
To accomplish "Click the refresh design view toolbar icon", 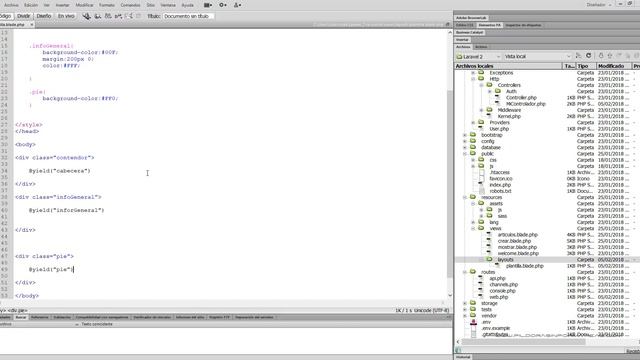I will tap(138, 16).
